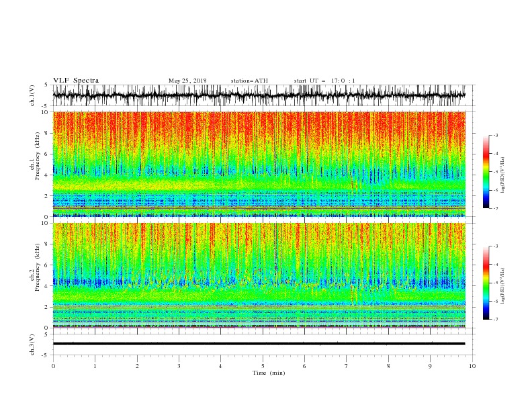The width and height of the screenshot is (532, 411).
Task: Click the ch.2 frequency tick label '6'
Action: (x=47, y=265)
